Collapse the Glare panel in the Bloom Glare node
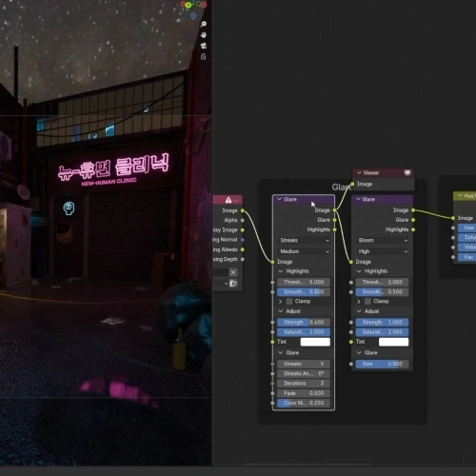Screen dimensions: 476x476 359,352
